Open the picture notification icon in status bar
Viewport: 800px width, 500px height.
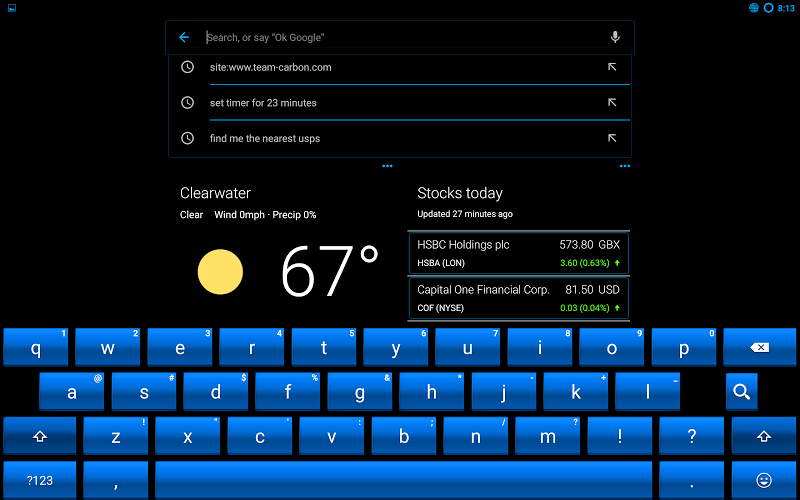click(x=12, y=8)
